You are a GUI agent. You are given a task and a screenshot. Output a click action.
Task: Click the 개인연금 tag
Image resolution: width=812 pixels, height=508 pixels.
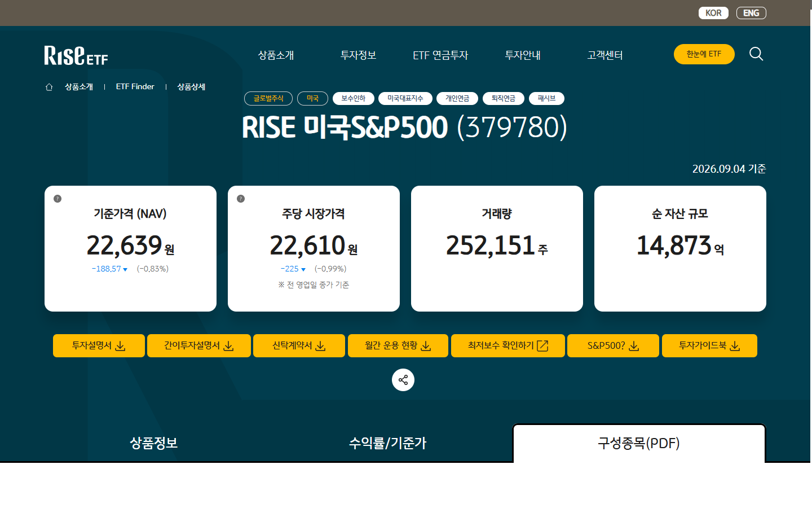point(457,99)
